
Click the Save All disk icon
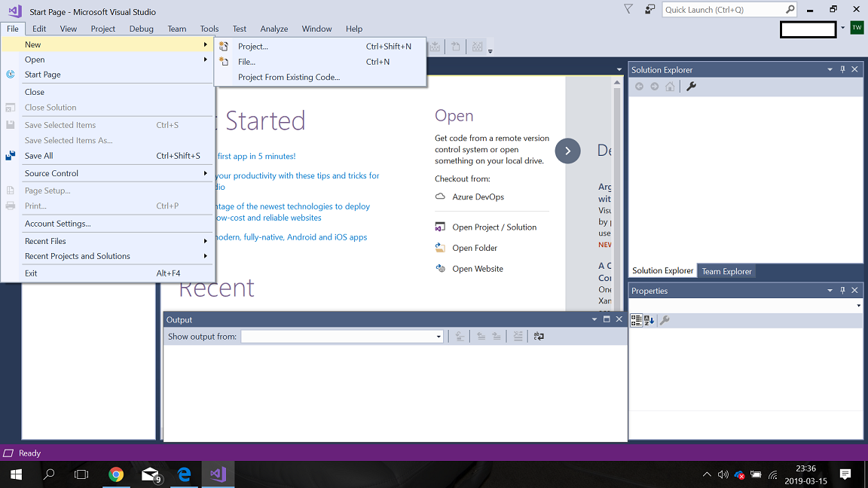11,155
